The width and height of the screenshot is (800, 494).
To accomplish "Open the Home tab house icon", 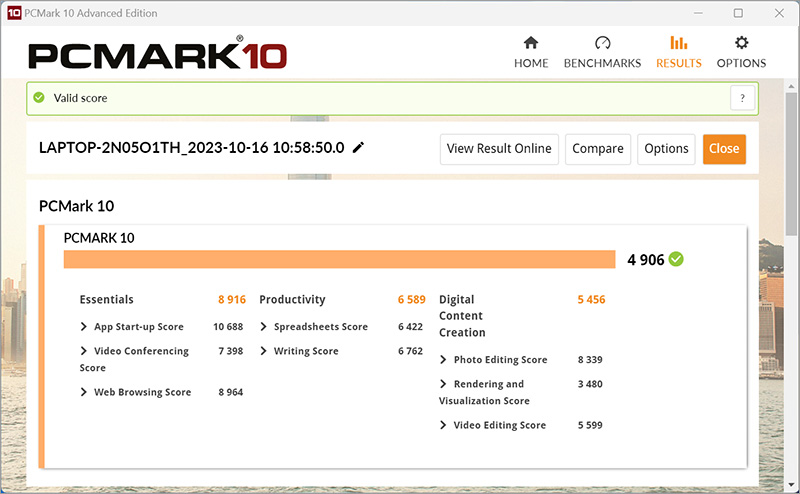I will point(531,42).
